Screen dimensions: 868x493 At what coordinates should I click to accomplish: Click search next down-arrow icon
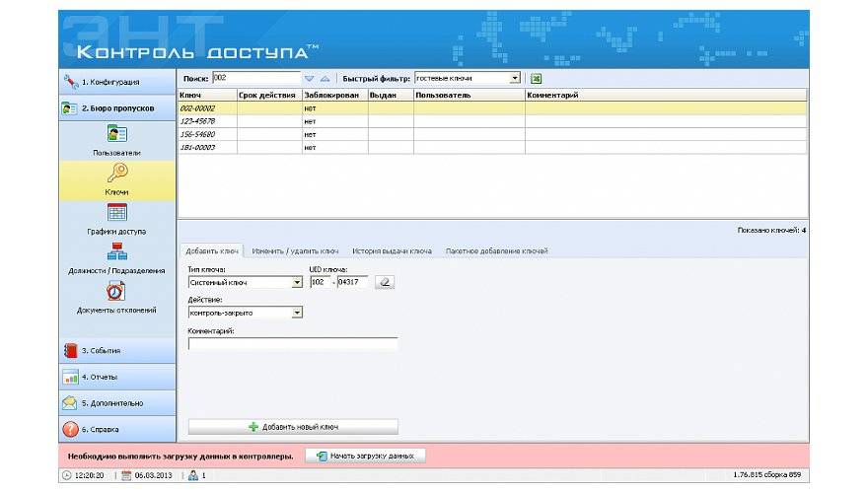point(310,78)
